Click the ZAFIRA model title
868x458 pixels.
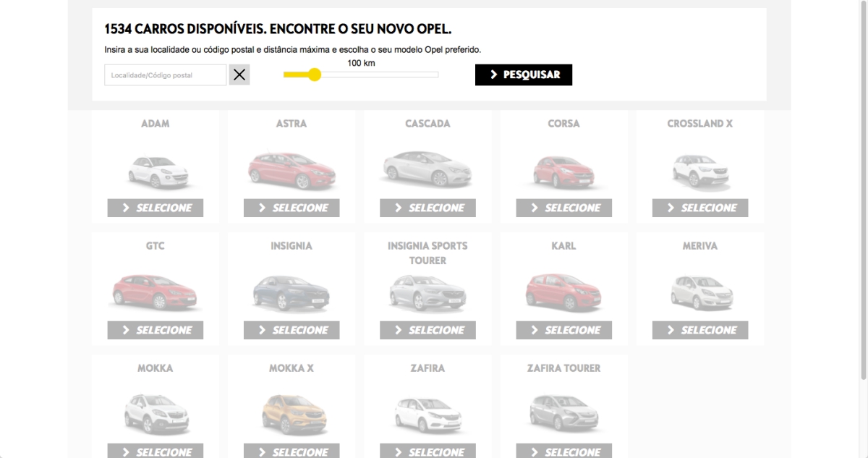click(x=427, y=368)
